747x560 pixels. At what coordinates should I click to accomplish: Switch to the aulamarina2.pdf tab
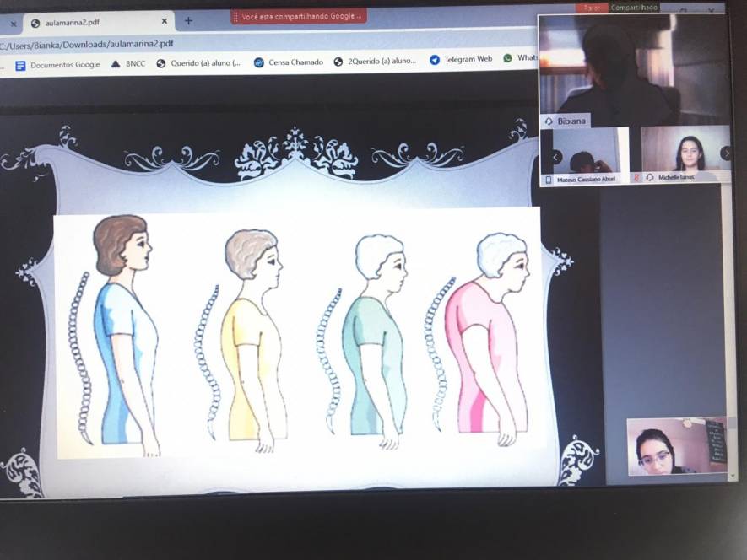(x=93, y=23)
